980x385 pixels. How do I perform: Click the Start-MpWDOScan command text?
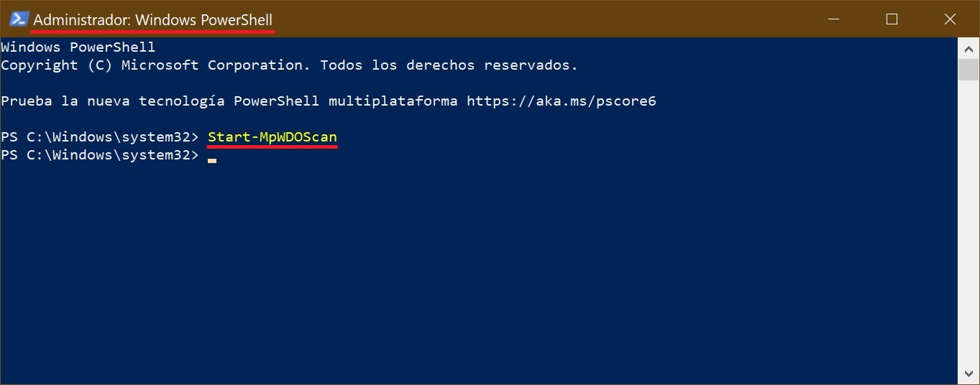tap(273, 136)
